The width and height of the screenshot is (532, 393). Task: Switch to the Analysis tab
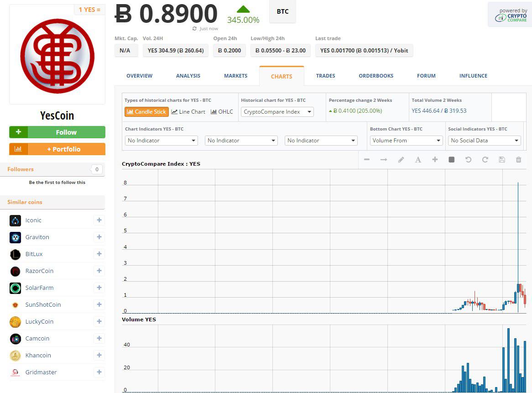pos(188,76)
